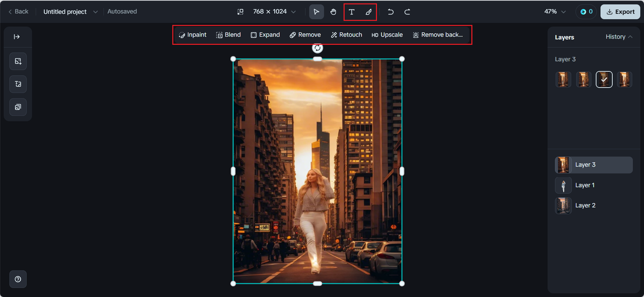Select the Brush drawing tool
This screenshot has height=297, width=644.
point(369,12)
